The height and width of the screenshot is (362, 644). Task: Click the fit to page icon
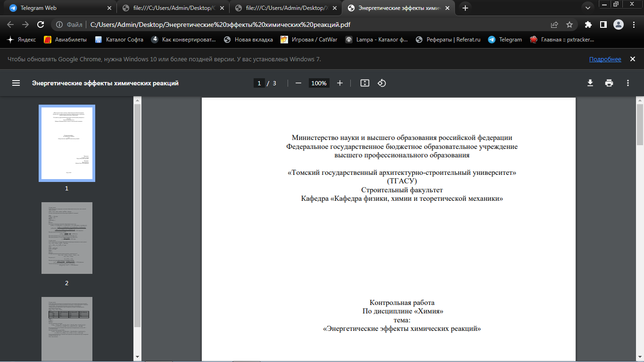click(364, 83)
